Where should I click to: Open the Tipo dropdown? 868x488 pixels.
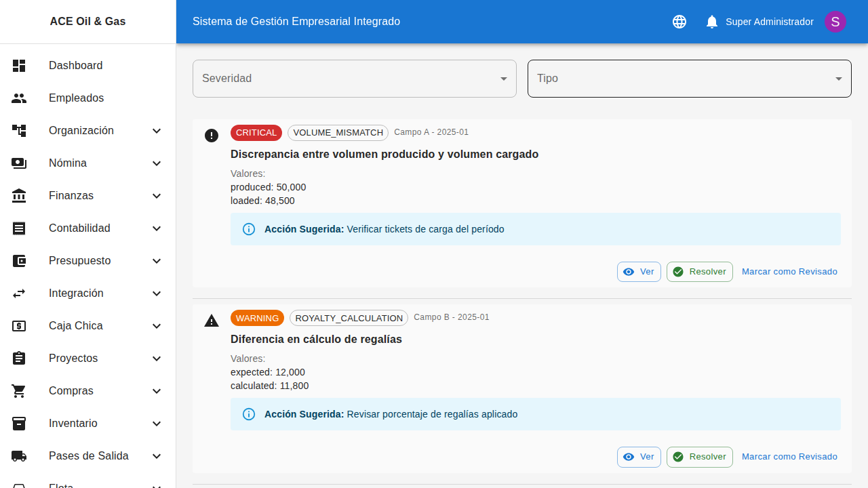689,78
